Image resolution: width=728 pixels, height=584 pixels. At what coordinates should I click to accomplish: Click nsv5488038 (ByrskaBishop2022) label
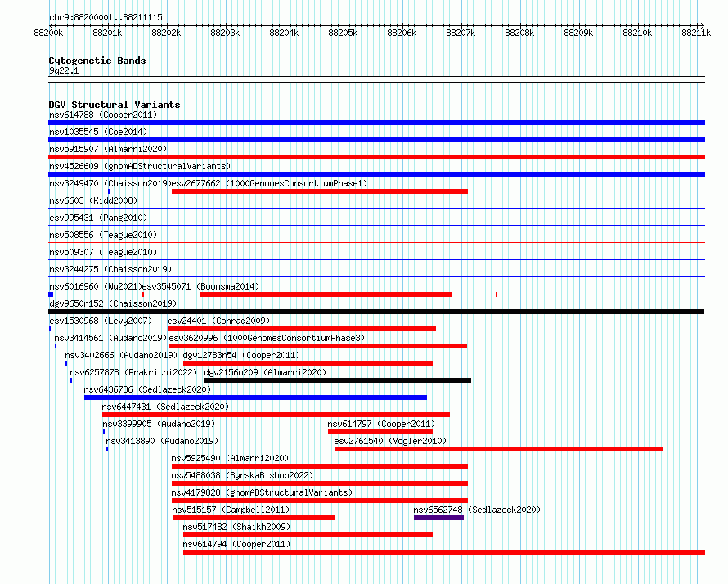242,475
